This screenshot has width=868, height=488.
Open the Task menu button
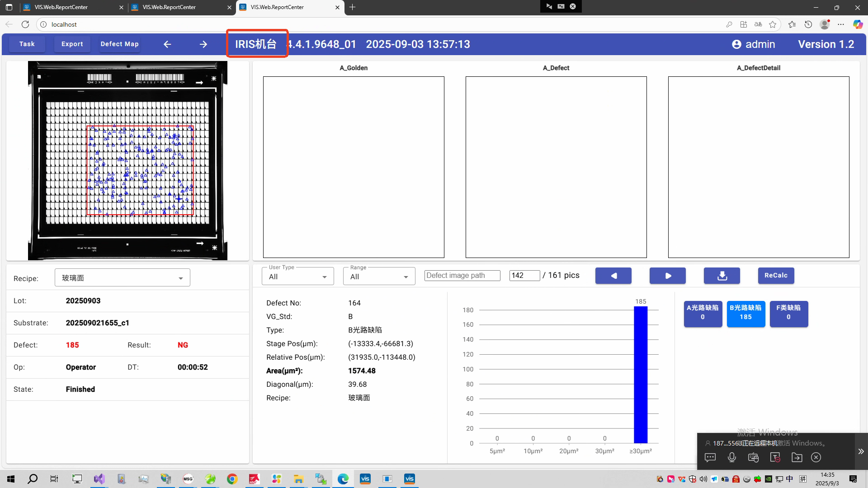pos(27,44)
